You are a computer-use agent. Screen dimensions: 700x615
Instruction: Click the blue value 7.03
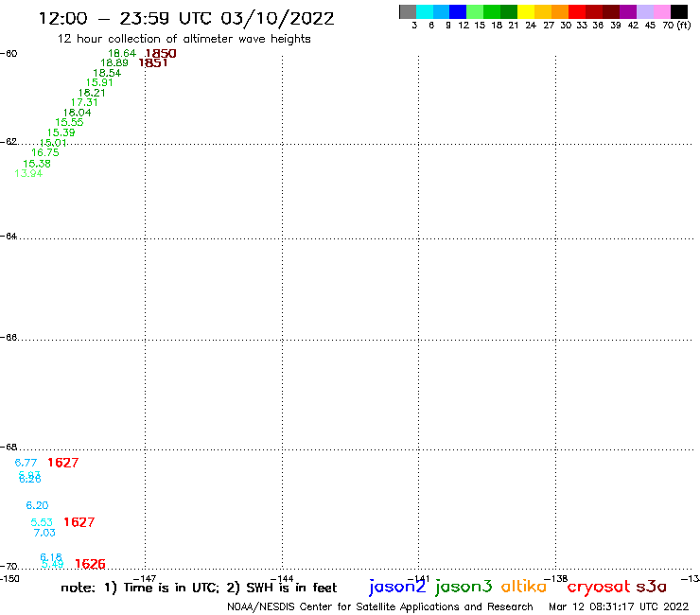(44, 533)
